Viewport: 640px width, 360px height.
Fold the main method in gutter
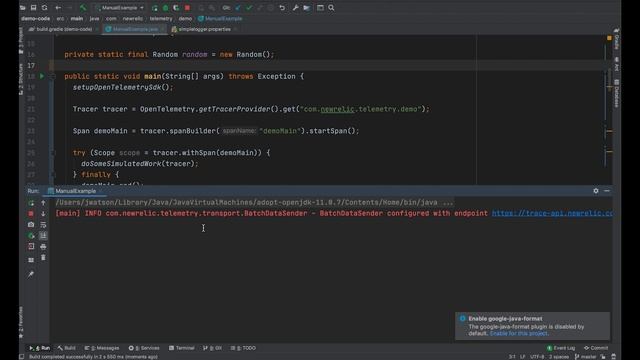53,76
